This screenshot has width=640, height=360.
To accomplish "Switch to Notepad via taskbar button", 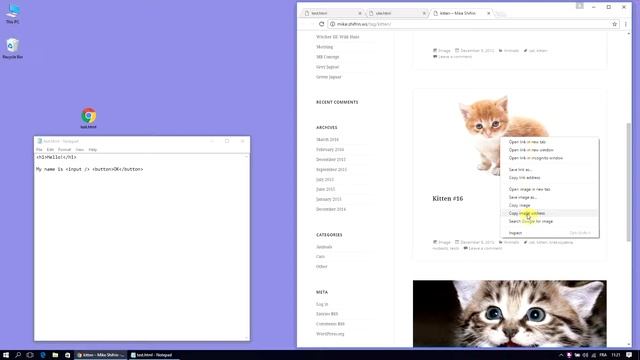I will point(153,355).
